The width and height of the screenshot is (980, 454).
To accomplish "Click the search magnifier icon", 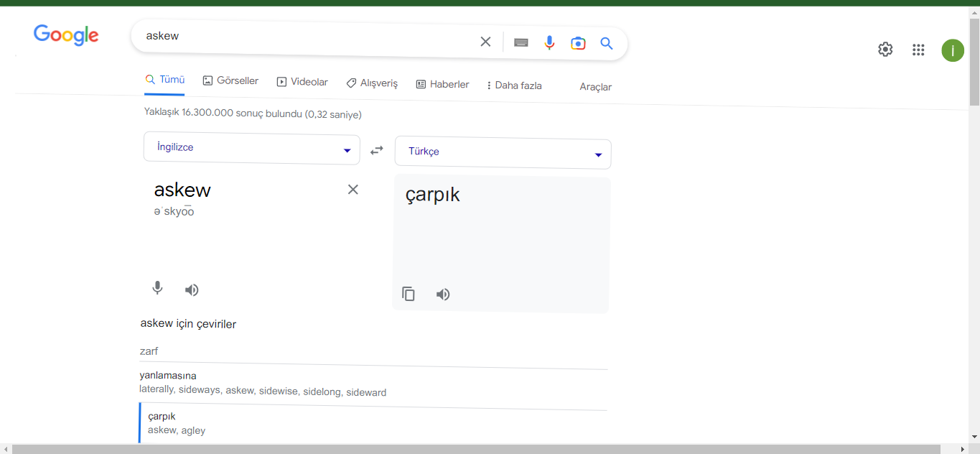I will [606, 42].
